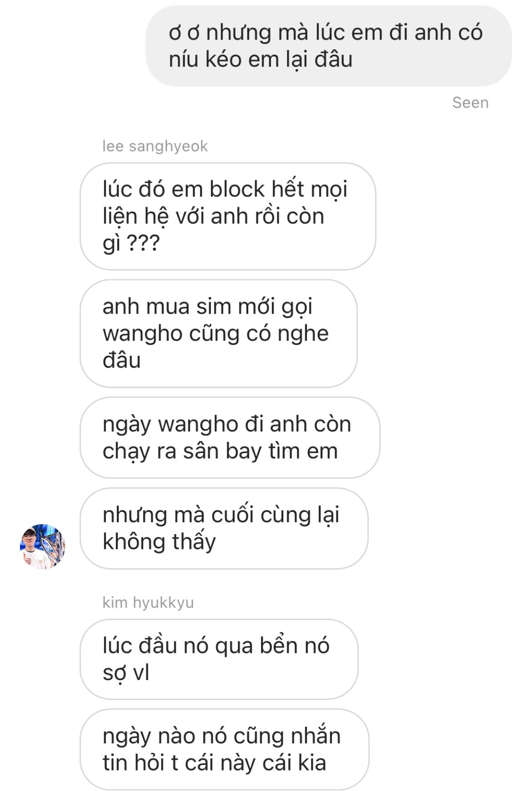Tap the 'anh mua sim mới gọi wangho' message

219,334
